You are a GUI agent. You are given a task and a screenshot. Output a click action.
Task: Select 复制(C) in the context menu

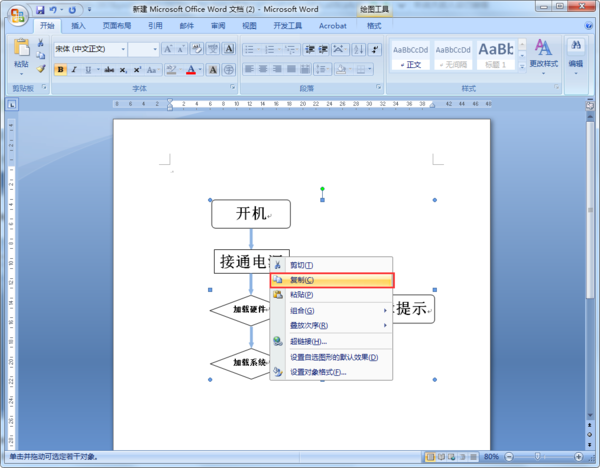pos(332,280)
